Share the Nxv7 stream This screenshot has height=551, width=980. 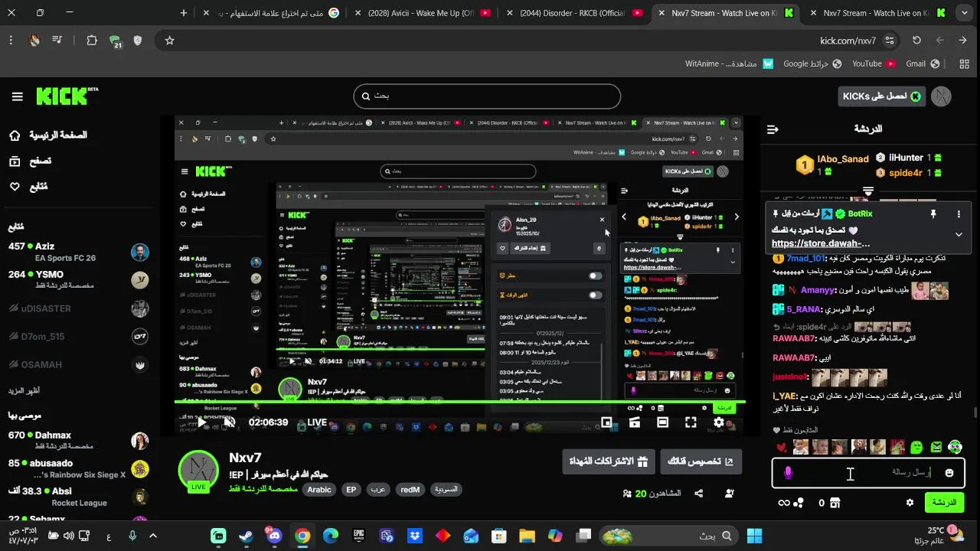point(699,494)
